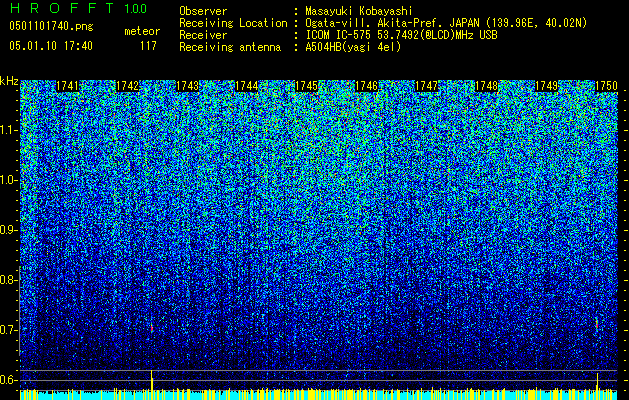Click the Receiving antenna label
This screenshot has width=629, height=400.
[x=230, y=47]
